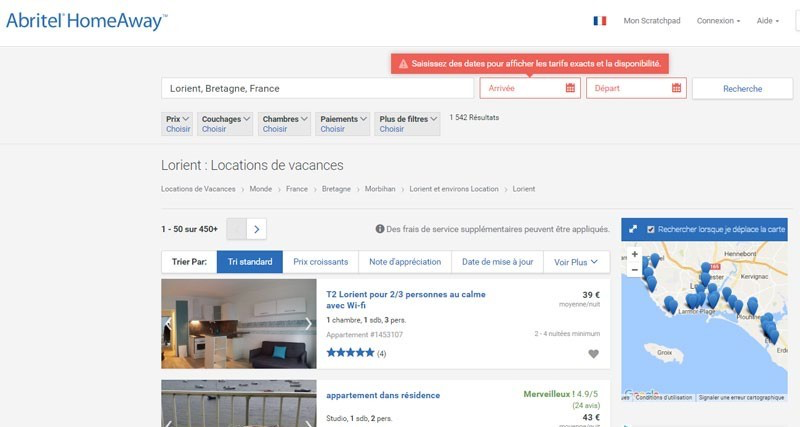
Task: Click 'Merveilleux ! 4.9/5' rating text
Action: [x=560, y=394]
